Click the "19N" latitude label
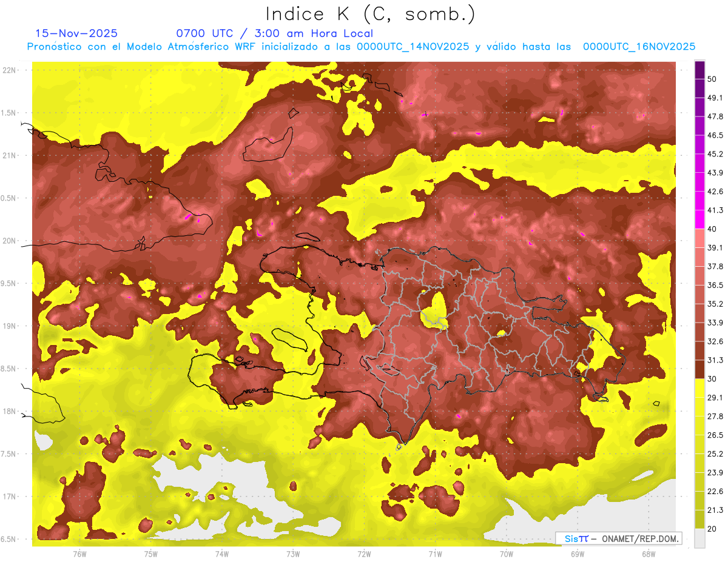 [x=8, y=326]
